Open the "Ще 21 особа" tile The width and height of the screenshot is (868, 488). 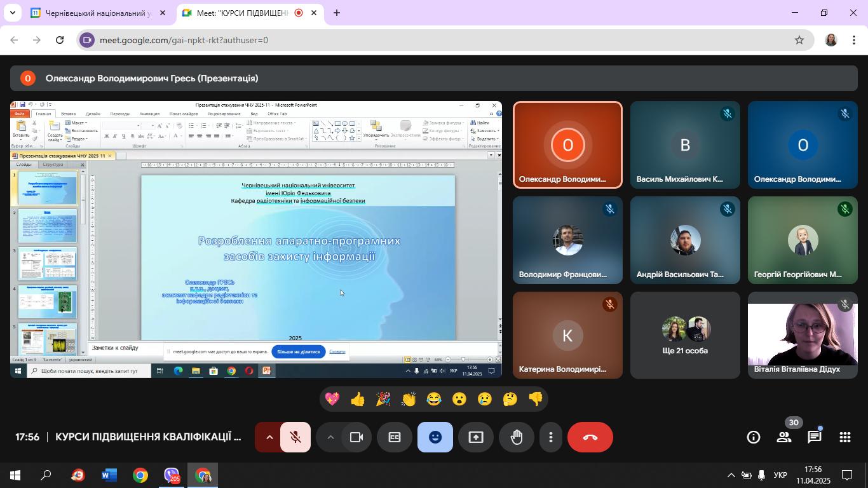[685, 335]
